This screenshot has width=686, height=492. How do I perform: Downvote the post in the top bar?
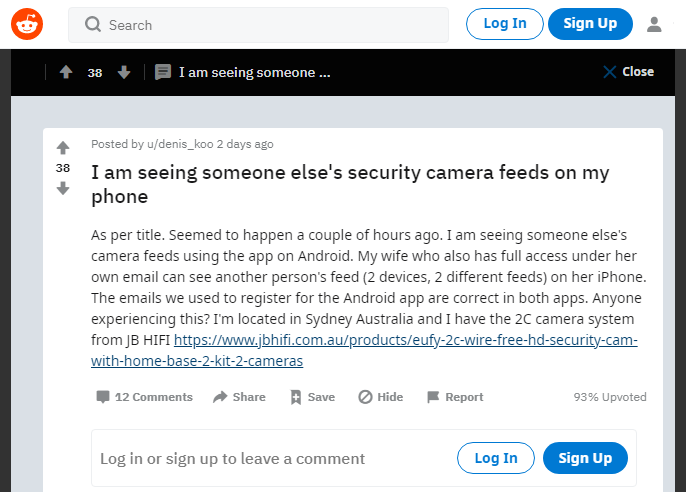coord(124,72)
